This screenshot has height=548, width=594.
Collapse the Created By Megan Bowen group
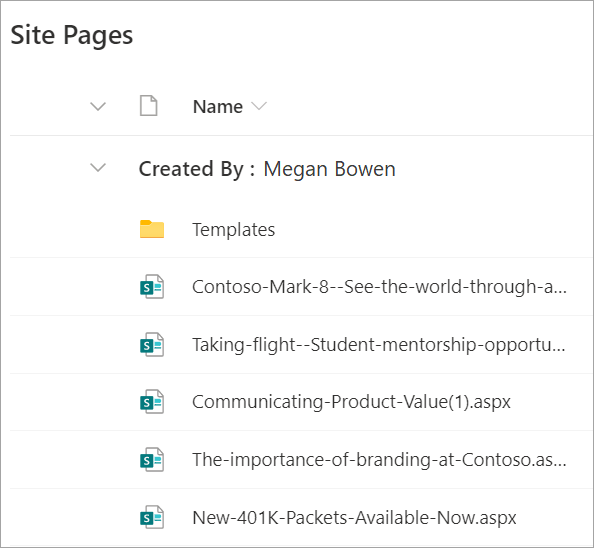click(x=98, y=167)
